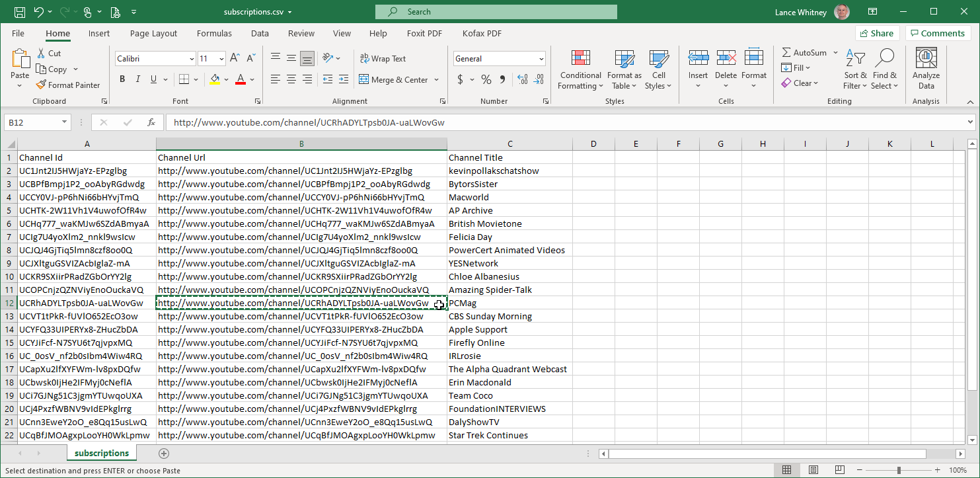The height and width of the screenshot is (478, 980).
Task: Cut the selected cell
Action: 49,54
